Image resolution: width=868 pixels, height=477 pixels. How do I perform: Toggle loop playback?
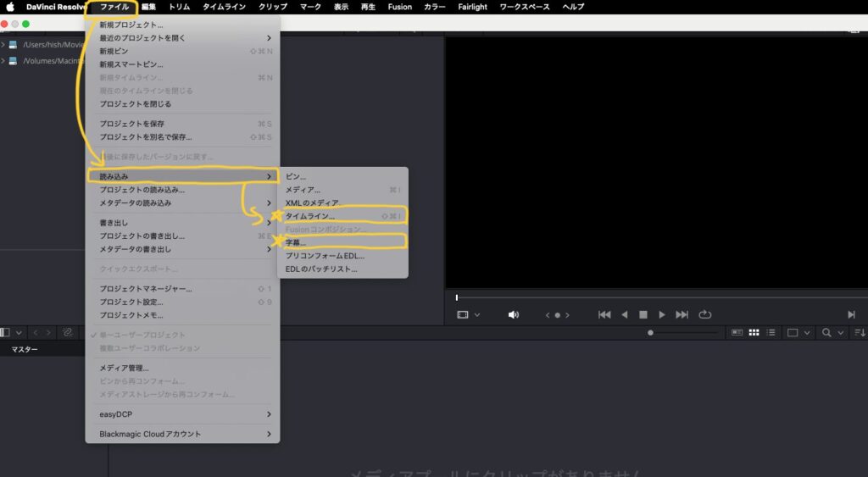(x=704, y=314)
